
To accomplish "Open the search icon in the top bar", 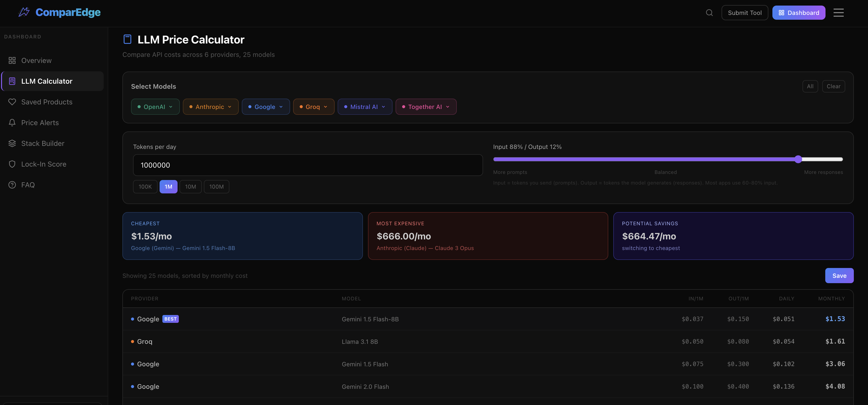I will 709,12.
